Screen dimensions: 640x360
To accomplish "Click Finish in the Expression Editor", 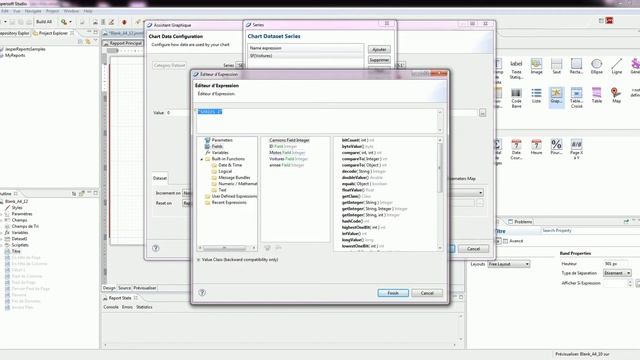I will click(393, 293).
